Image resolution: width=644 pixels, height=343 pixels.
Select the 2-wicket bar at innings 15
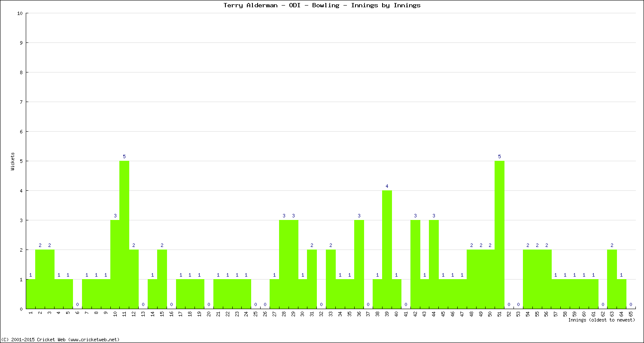coord(162,279)
